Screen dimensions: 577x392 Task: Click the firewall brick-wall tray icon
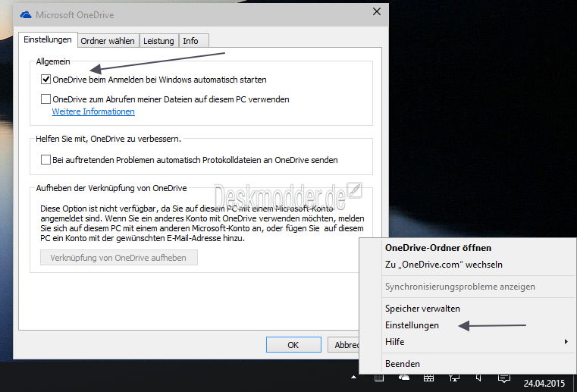tap(428, 378)
